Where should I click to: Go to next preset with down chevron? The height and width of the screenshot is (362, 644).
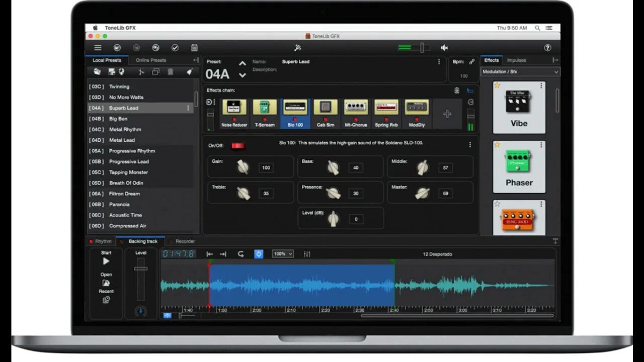pyautogui.click(x=243, y=75)
